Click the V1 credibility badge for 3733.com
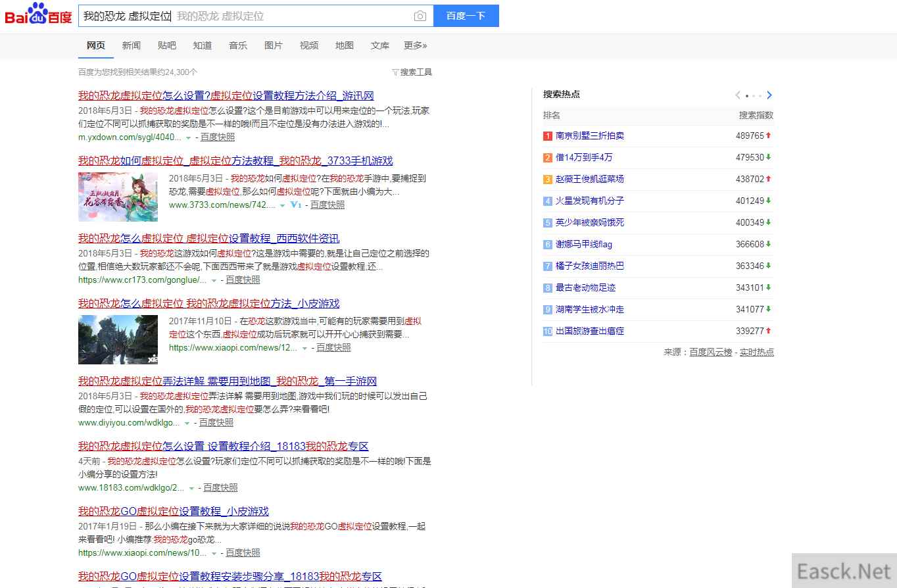Image resolution: width=897 pixels, height=588 pixels. point(296,205)
